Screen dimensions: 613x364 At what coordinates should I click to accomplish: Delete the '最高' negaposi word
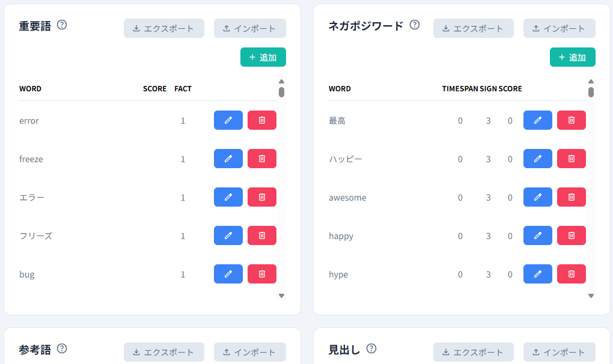pos(571,120)
